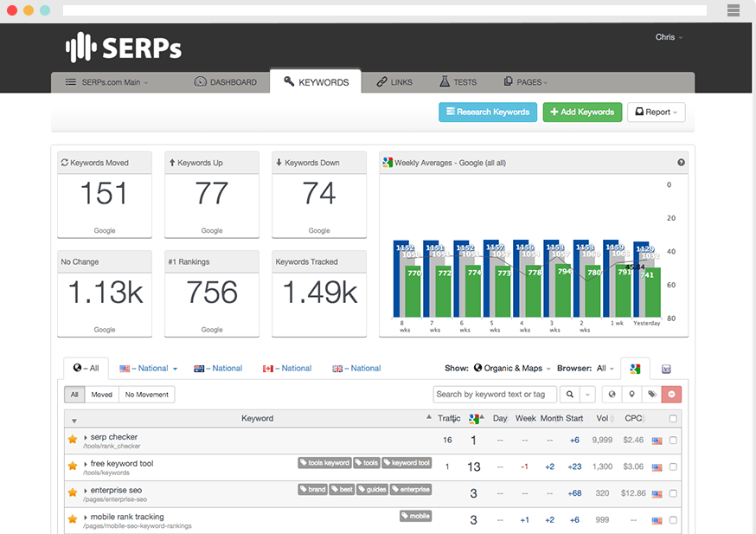Click US flag in serp checker row
Viewport: 756px width, 534px height.
click(x=657, y=441)
